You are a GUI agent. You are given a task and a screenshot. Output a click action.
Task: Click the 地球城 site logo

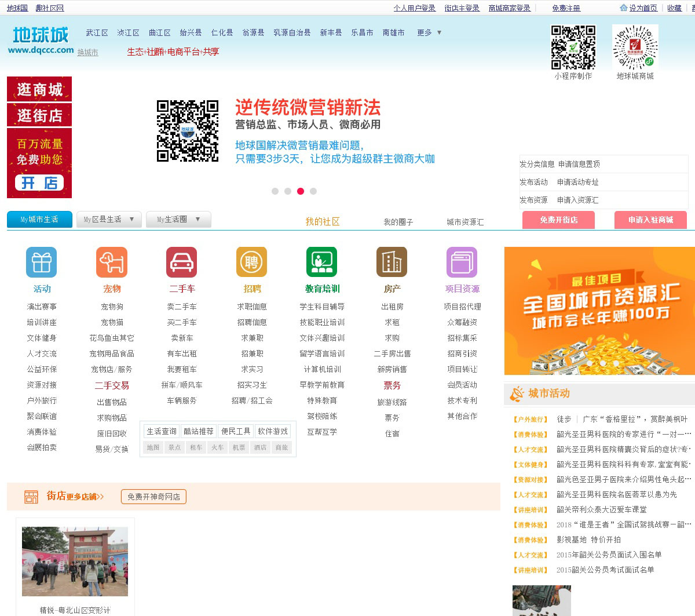(x=41, y=40)
